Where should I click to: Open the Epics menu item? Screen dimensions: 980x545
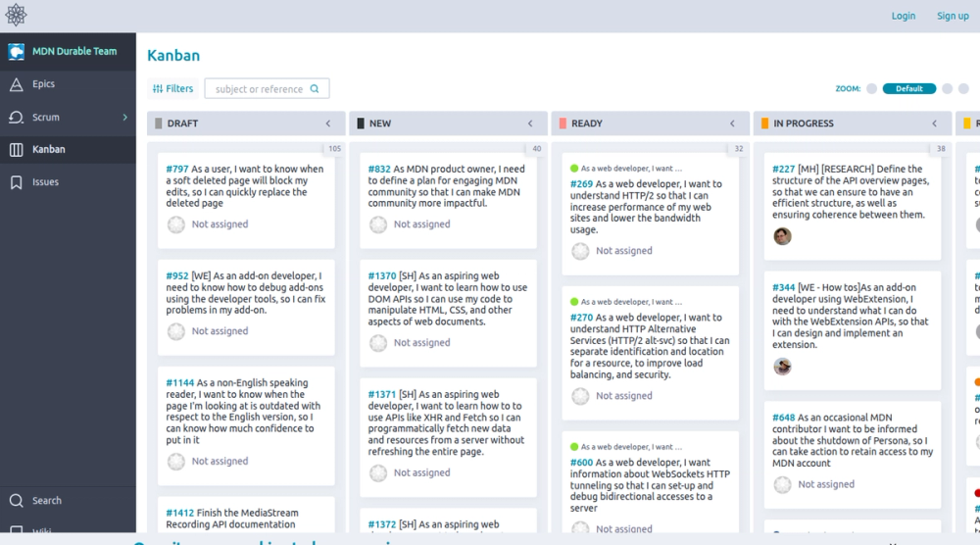[69, 84]
